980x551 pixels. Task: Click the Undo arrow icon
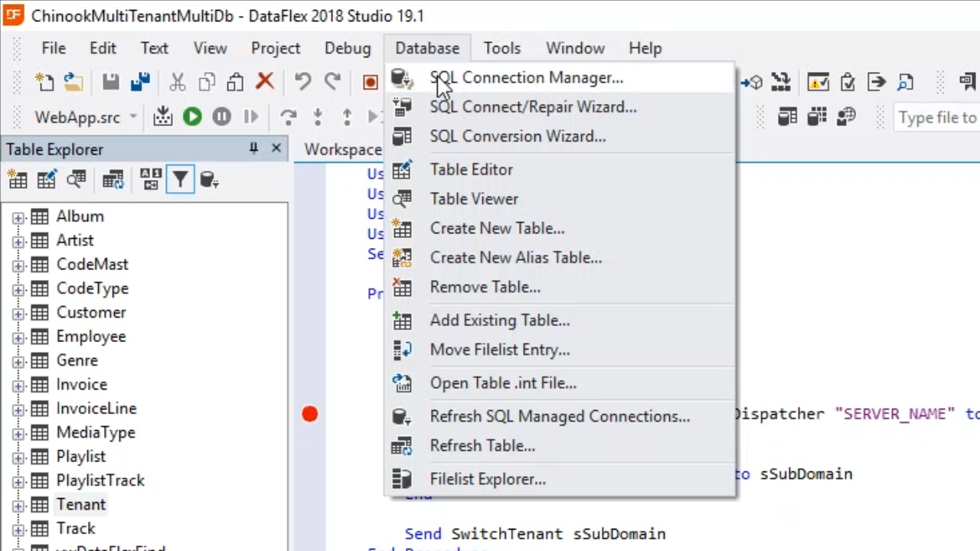tap(302, 82)
